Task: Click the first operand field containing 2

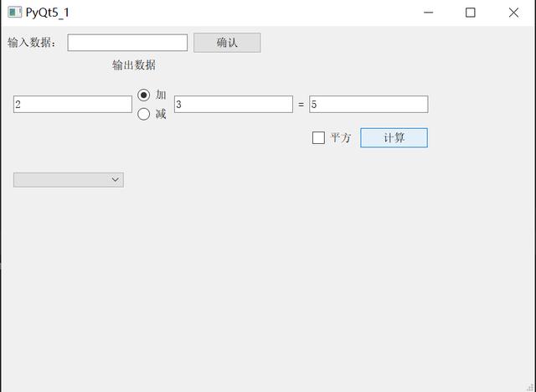Action: pyautogui.click(x=73, y=104)
